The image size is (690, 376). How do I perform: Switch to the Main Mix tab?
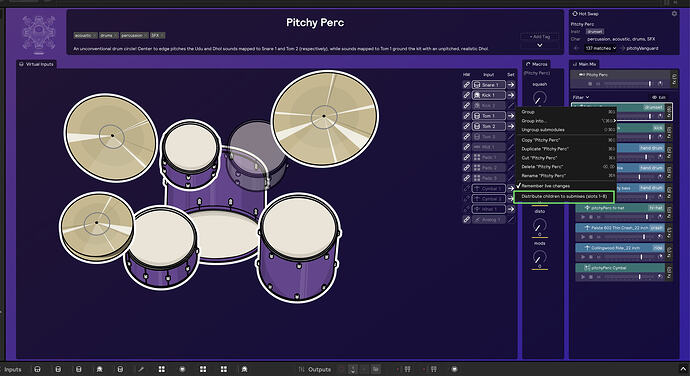[x=584, y=64]
